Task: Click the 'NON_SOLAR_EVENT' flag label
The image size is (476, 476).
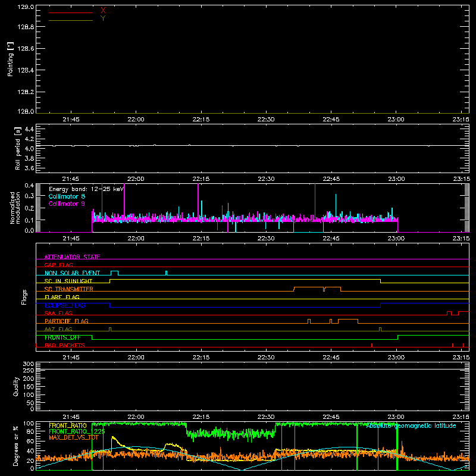Action: (x=72, y=273)
